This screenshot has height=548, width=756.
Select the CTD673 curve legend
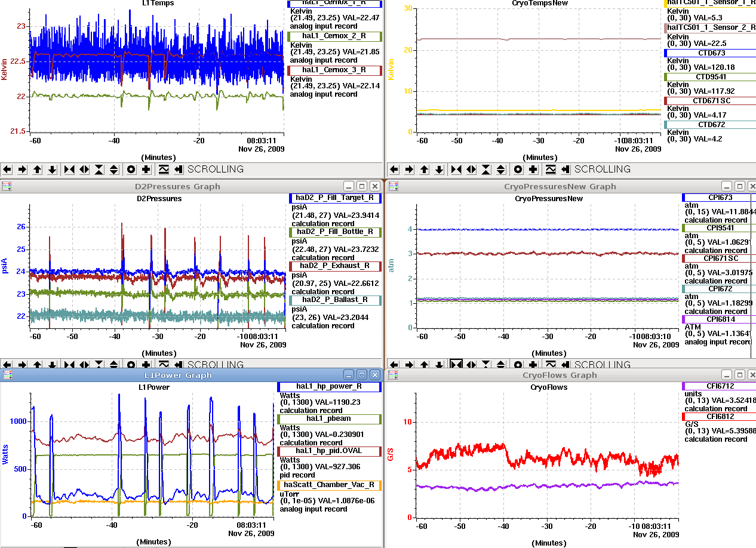tap(710, 53)
